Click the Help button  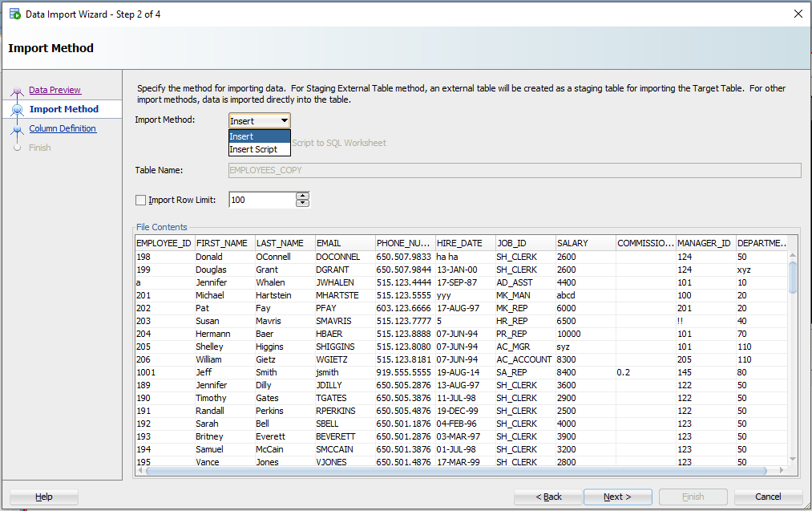[x=42, y=497]
